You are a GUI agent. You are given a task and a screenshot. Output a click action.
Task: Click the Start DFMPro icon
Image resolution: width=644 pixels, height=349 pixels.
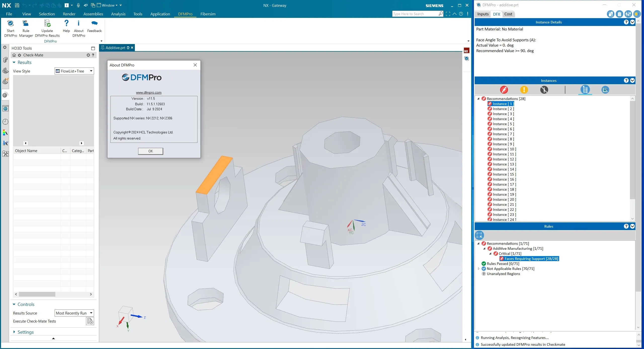[11, 24]
